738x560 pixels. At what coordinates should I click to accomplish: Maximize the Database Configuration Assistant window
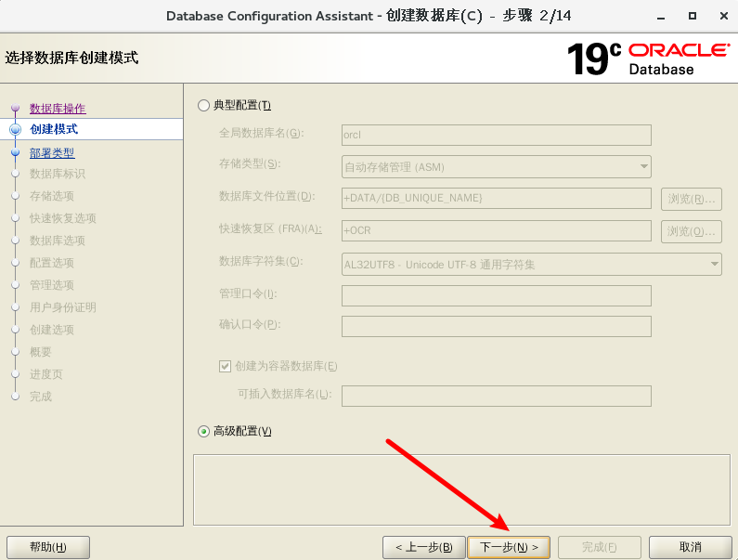tap(693, 16)
